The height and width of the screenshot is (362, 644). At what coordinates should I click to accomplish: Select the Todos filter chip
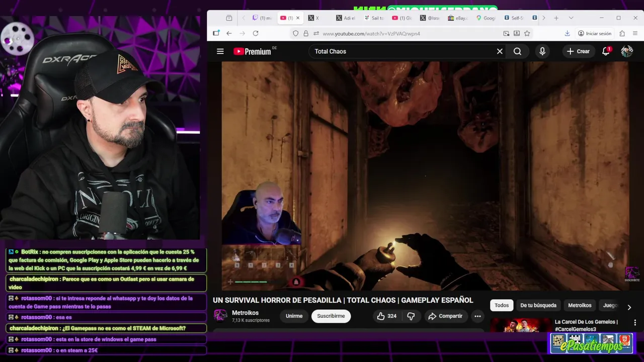click(x=502, y=305)
